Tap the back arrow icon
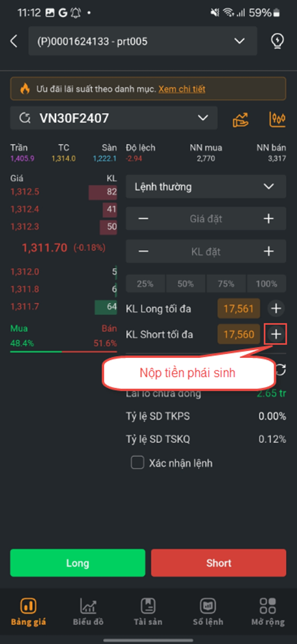This screenshot has height=644, width=297. (14, 41)
